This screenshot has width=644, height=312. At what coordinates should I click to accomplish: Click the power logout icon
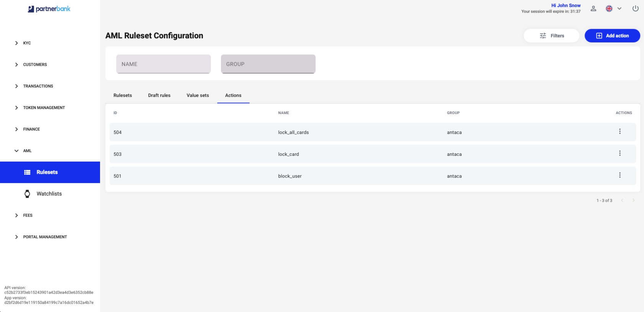point(636,8)
